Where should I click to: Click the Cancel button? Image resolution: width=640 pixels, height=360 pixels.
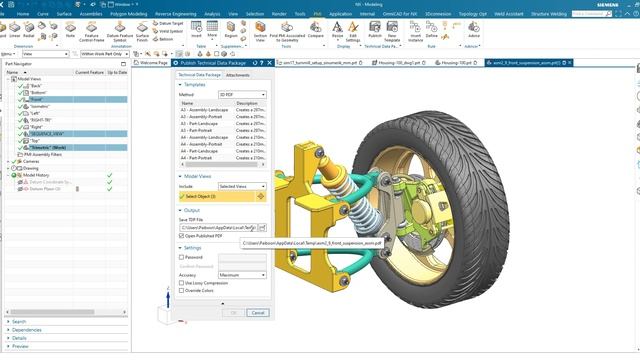click(258, 313)
